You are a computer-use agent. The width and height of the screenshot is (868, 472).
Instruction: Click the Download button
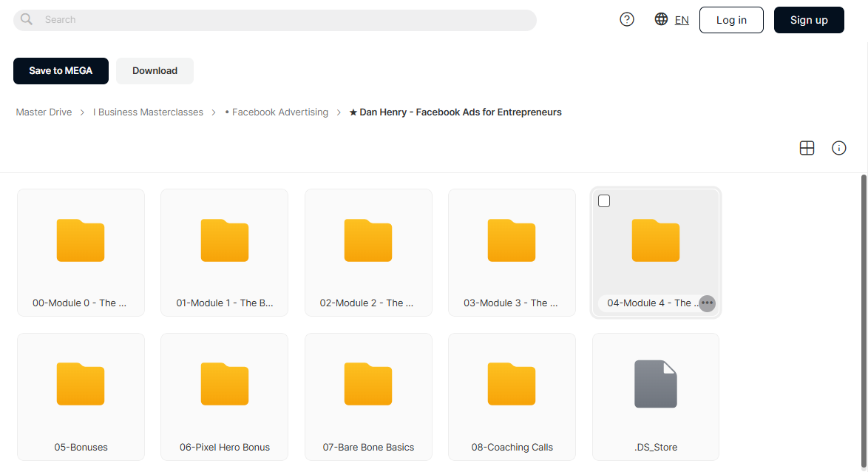pos(155,71)
